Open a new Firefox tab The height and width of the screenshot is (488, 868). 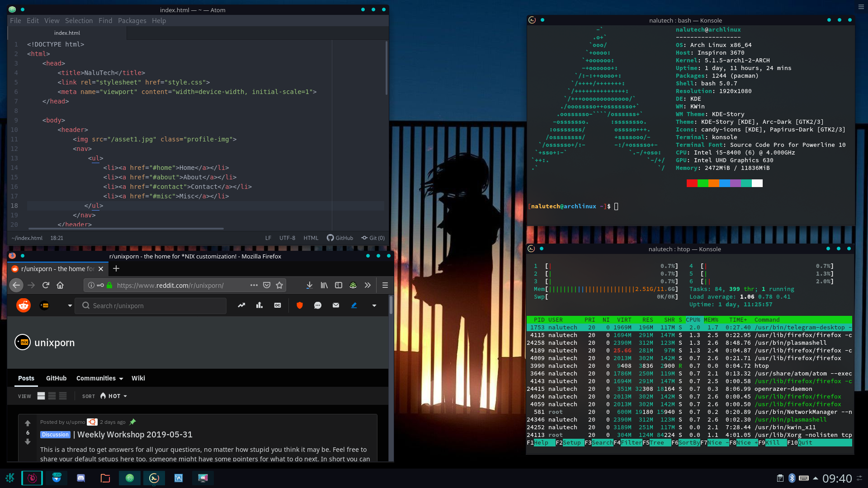coord(116,268)
